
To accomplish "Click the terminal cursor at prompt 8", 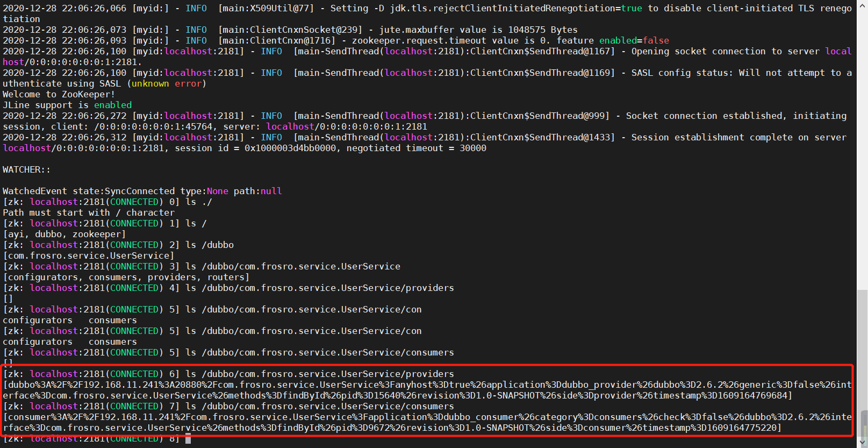I will [x=188, y=439].
